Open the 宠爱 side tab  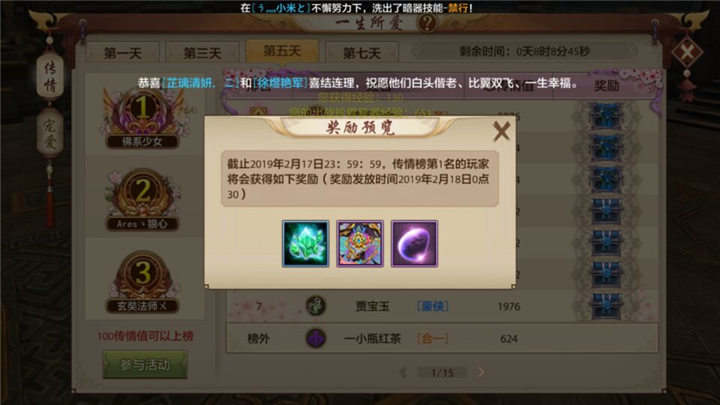(50, 133)
